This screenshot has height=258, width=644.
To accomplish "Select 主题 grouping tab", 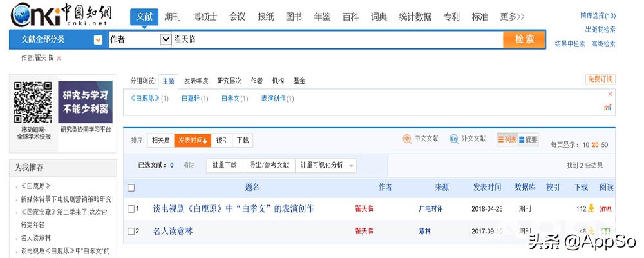I will (168, 81).
